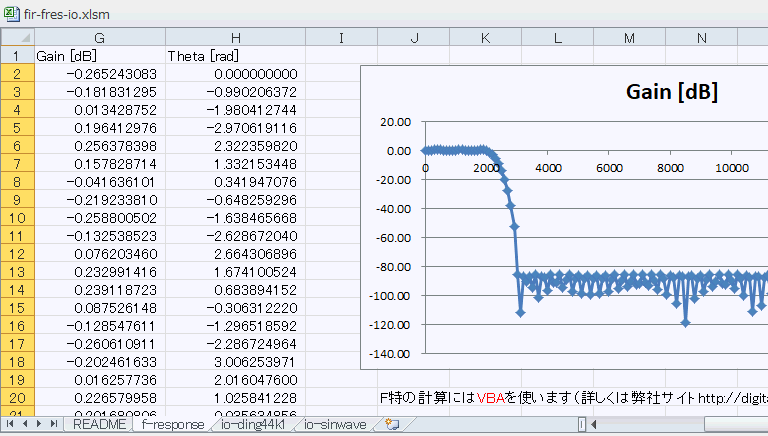Select cell with value 0.226579958
Viewport: 768px width, 436px height.
(x=100, y=398)
